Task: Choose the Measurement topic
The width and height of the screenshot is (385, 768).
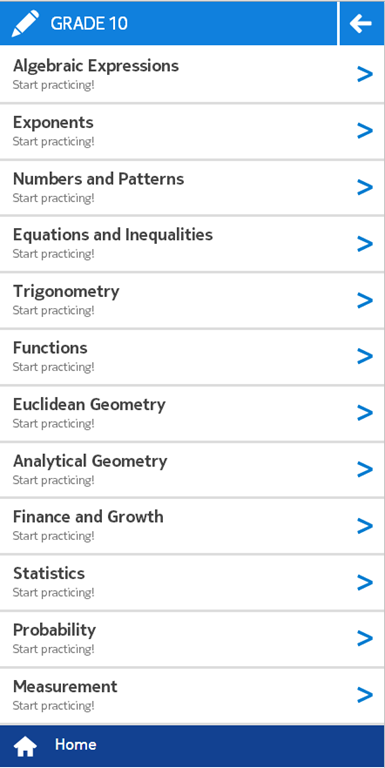Action: pos(192,696)
